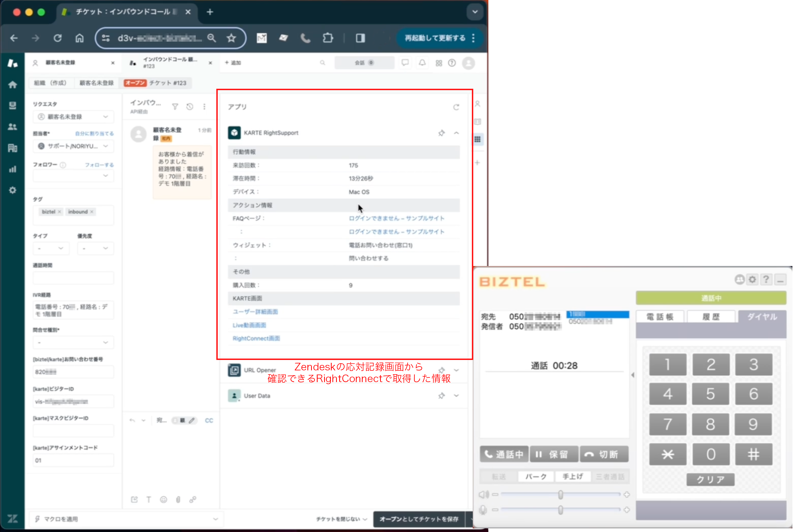Open the BIZTEL settings gear icon
Screen dimensions: 807x532
pyautogui.click(x=752, y=280)
